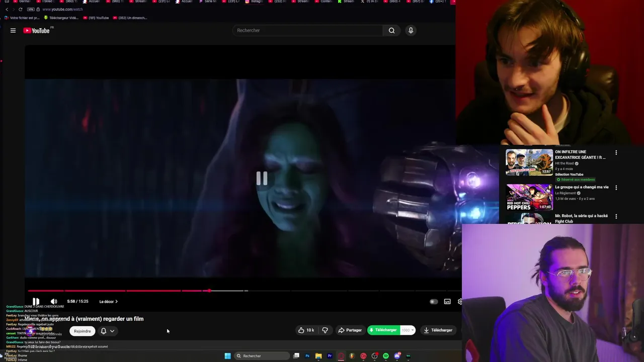Join the channel with Rejoindre
644x362 pixels.
click(83, 331)
